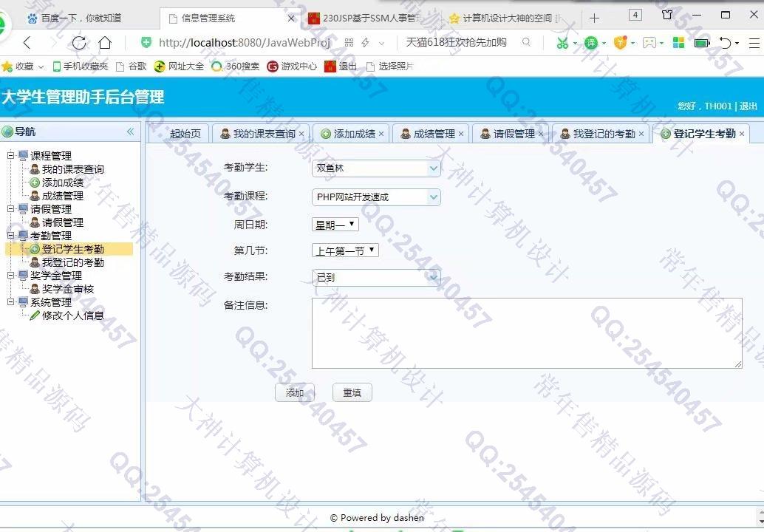The height and width of the screenshot is (532, 764).
Task: Collapse the 系统管理 tree node
Action: [x=11, y=302]
